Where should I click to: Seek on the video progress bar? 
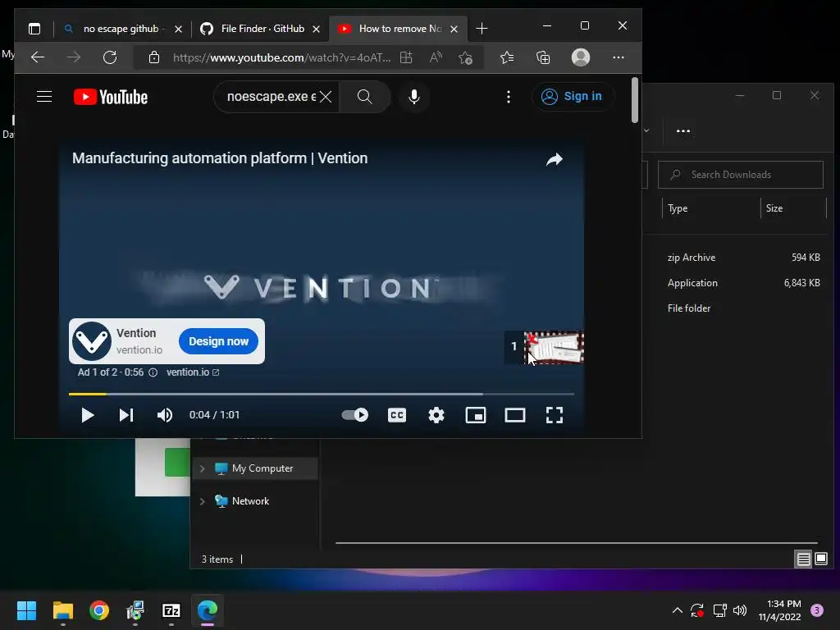coord(322,394)
